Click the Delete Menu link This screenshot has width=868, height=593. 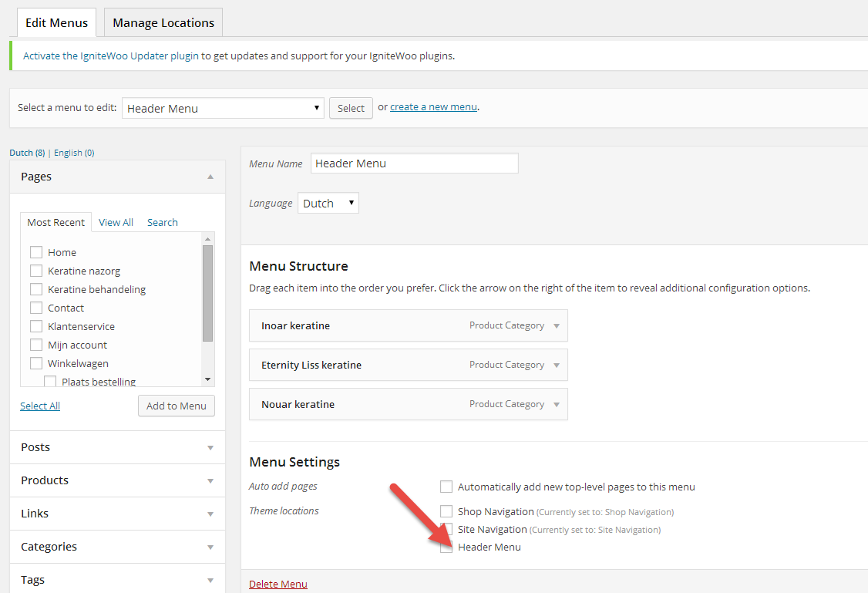point(278,584)
